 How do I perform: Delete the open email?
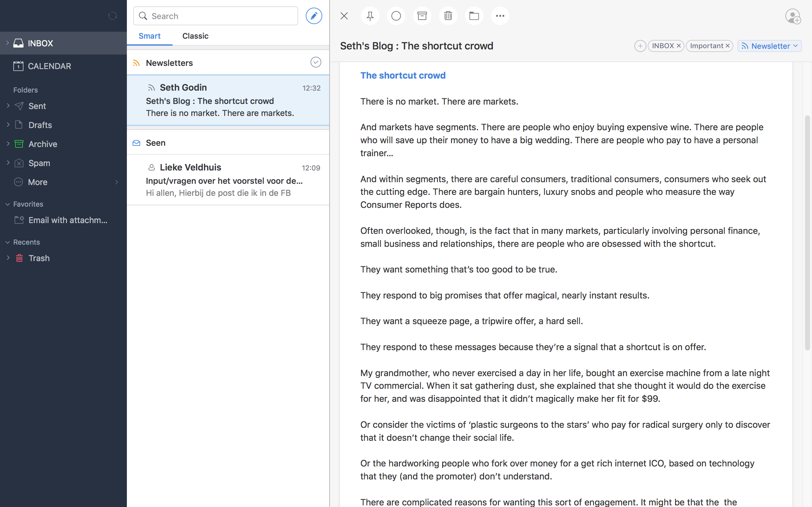coord(448,16)
